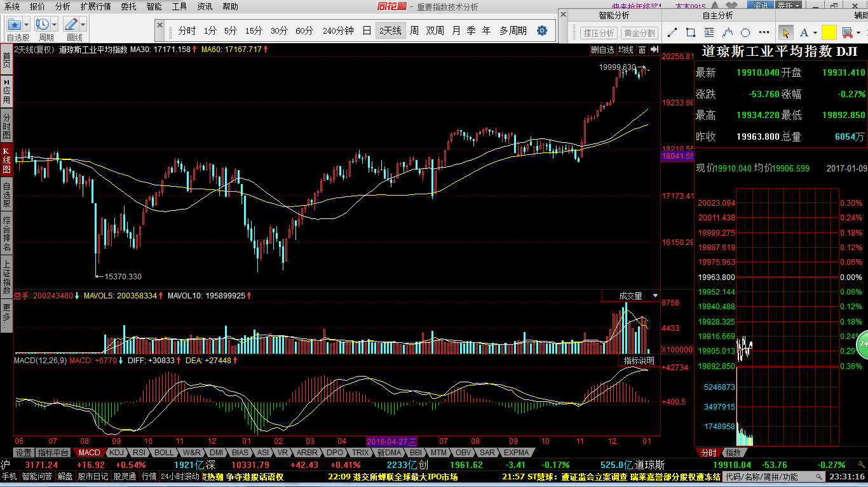Click the 2016-04-27 date marker on timeline
This screenshot has height=487, width=868.
click(x=391, y=441)
